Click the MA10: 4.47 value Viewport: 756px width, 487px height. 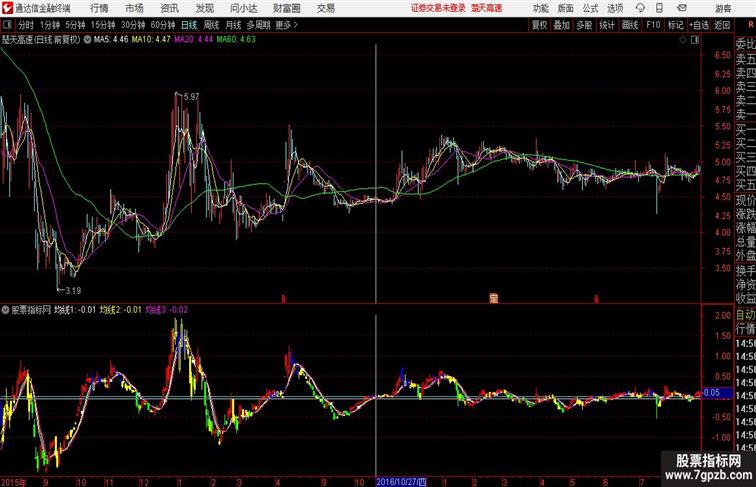tap(151, 40)
